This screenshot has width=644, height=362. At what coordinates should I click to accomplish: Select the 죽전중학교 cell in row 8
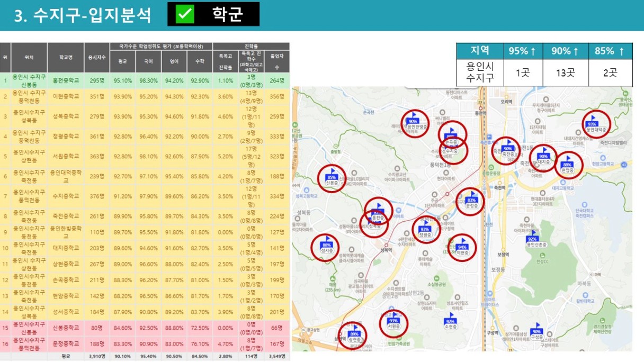tap(66, 216)
